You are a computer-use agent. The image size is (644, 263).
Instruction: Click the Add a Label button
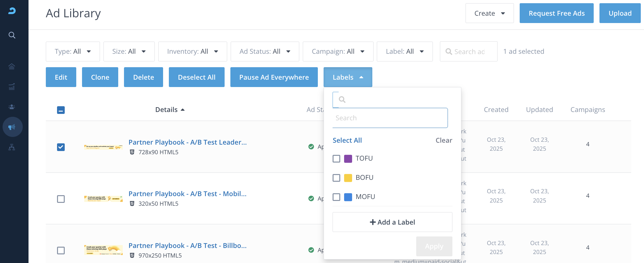point(392,222)
